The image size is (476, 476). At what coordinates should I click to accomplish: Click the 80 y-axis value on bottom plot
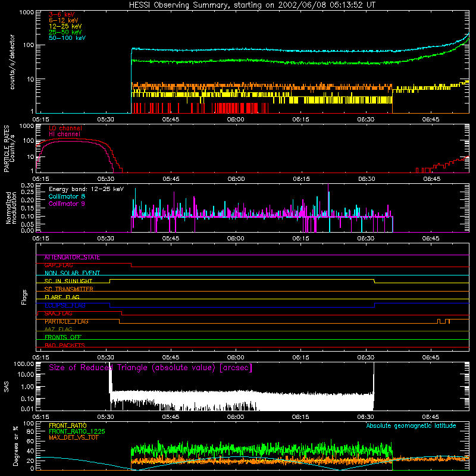(31, 431)
